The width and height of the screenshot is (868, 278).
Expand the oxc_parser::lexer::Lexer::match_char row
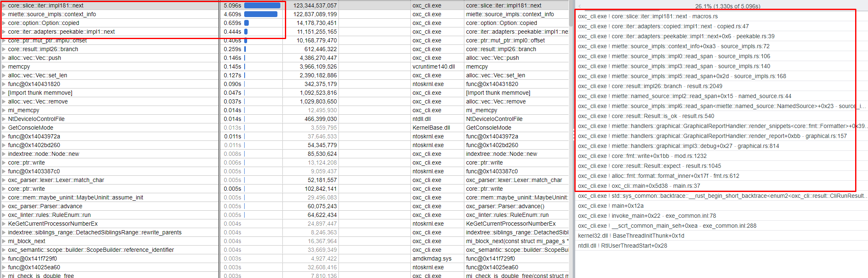(x=4, y=180)
